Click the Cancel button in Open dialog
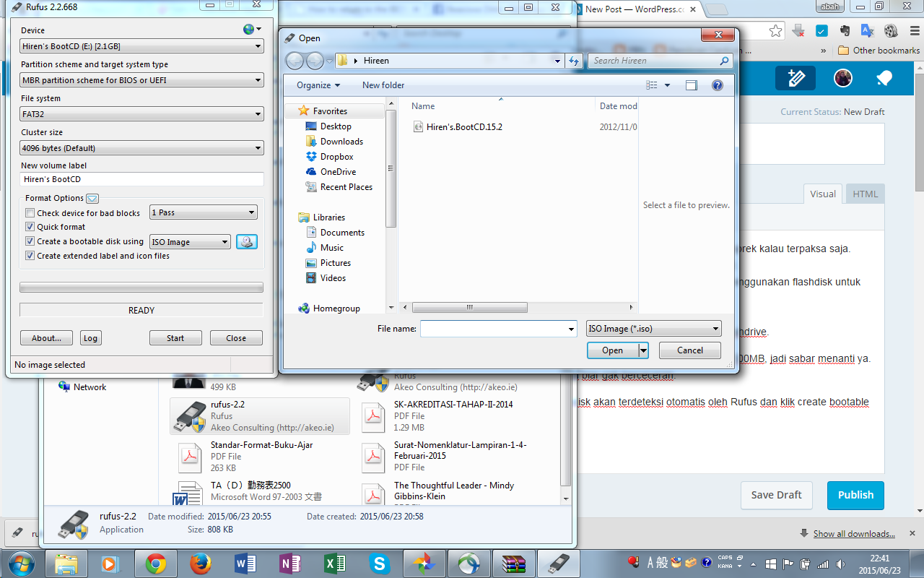This screenshot has width=924, height=578. 689,350
